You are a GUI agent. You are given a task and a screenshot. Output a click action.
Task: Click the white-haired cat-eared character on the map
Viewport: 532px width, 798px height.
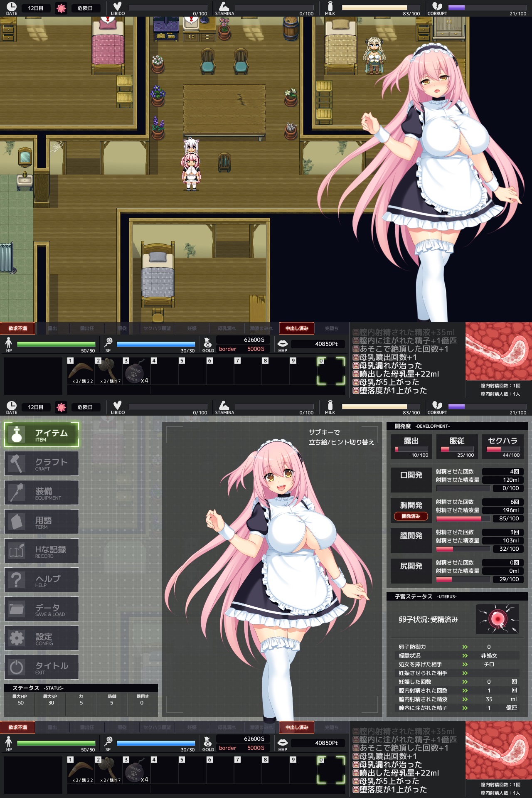[191, 145]
